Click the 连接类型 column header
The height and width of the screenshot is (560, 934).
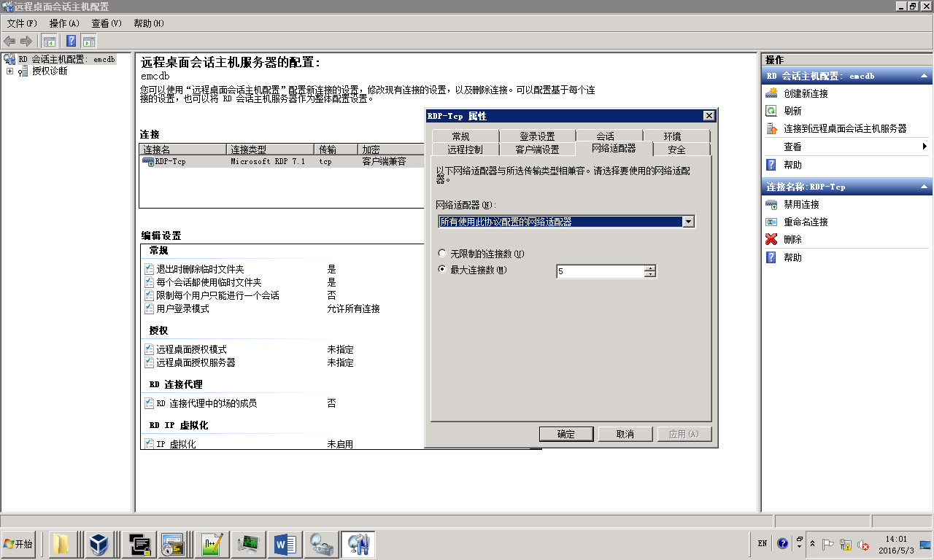(x=271, y=149)
